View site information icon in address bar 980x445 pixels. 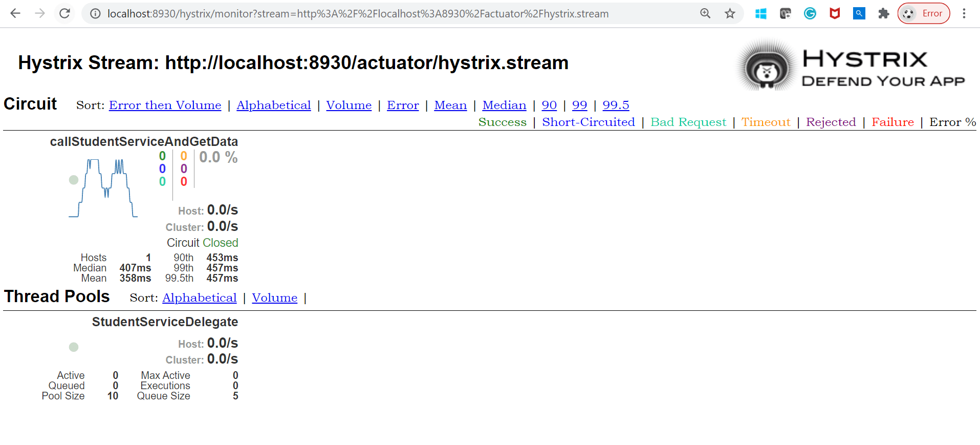95,14
